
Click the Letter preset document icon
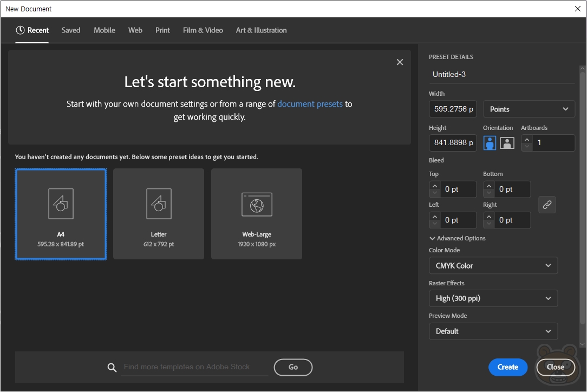coord(159,204)
